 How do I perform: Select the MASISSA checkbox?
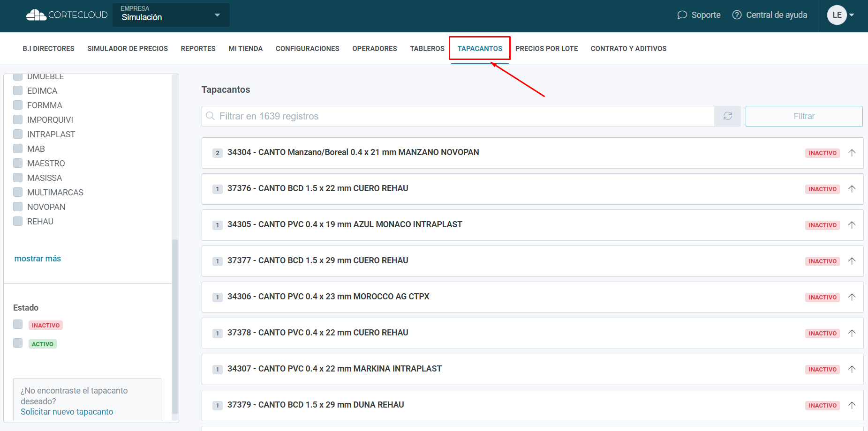18,178
